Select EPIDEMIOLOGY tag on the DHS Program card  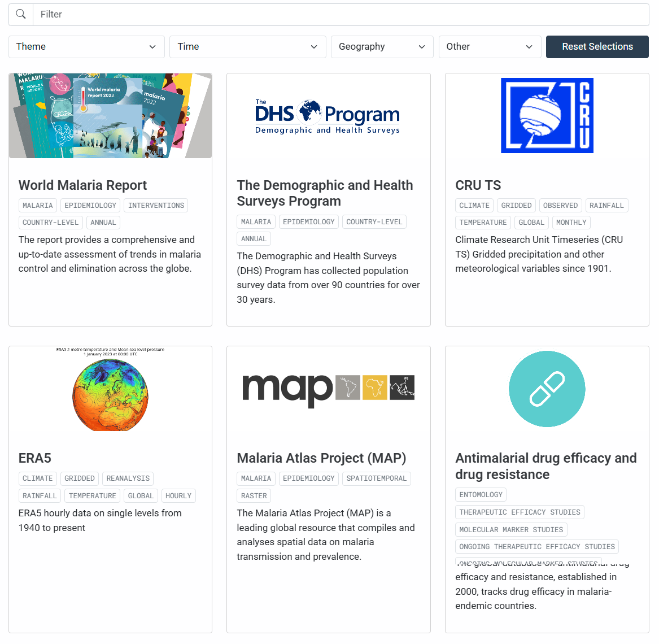click(x=308, y=222)
